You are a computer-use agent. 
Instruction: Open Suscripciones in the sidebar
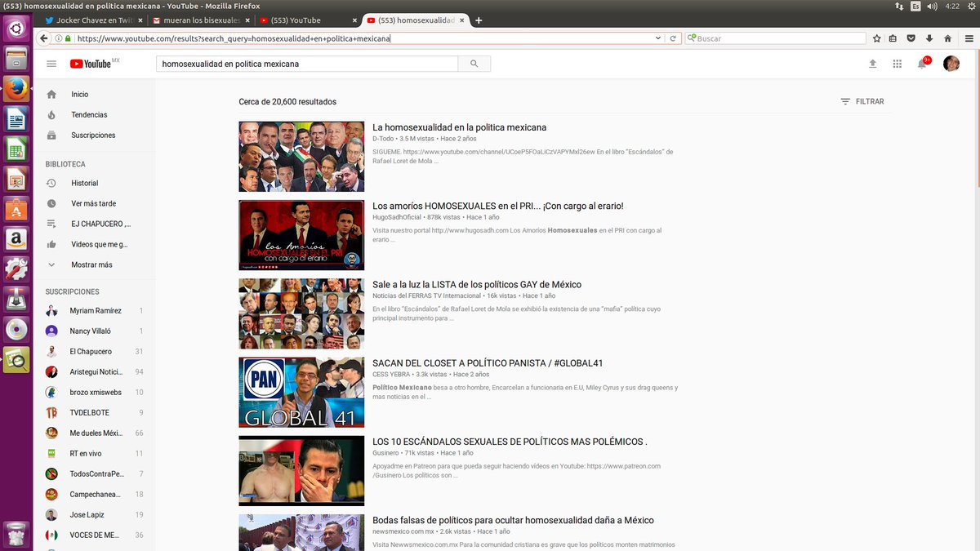point(94,136)
